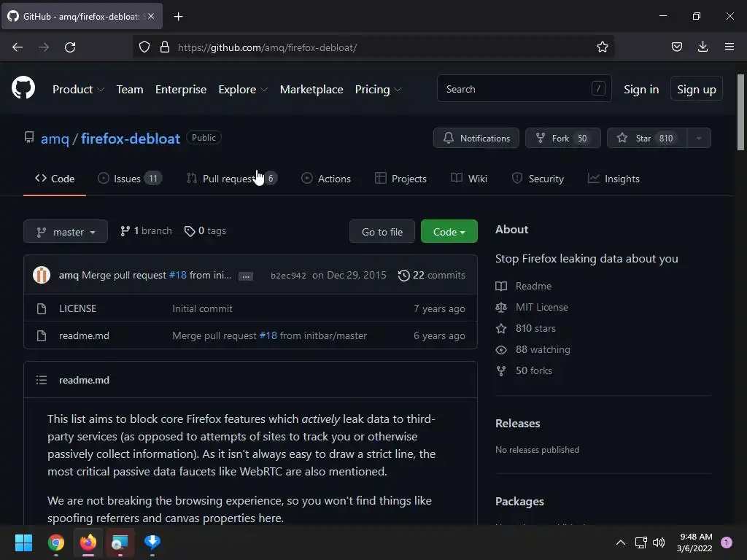Open commit hash b2ec942
Viewport: 747px width, 560px height.
point(288,276)
